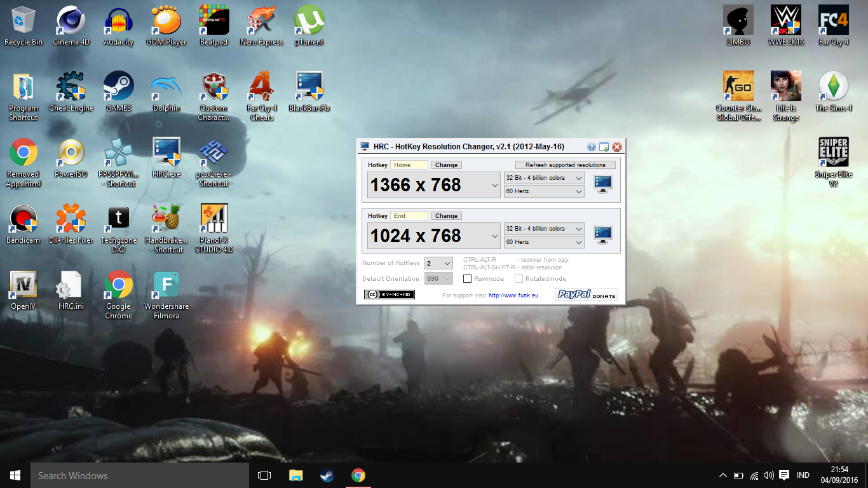Select the LIMBO game icon
Viewport: 868px width, 488px height.
(x=738, y=26)
